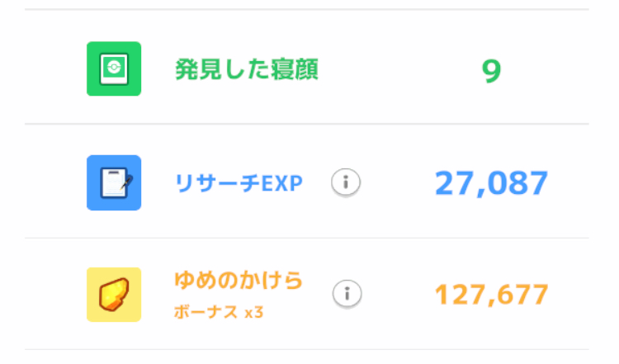Click the ボーナス x3 bonus text

pos(219,312)
